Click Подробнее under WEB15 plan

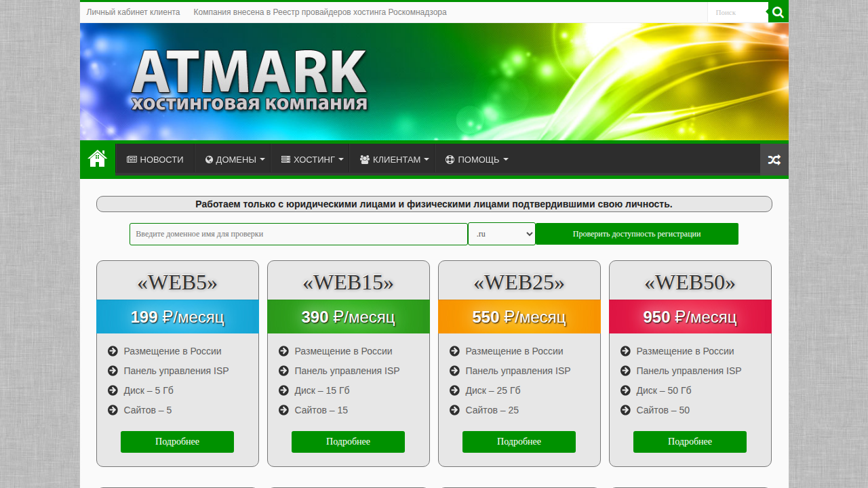(x=348, y=442)
